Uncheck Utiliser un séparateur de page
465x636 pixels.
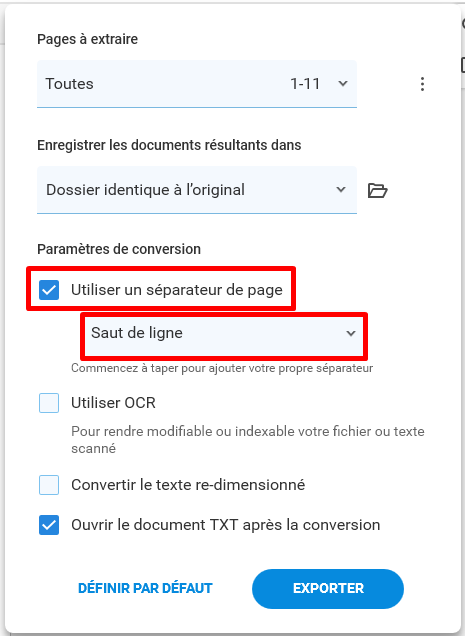49,290
